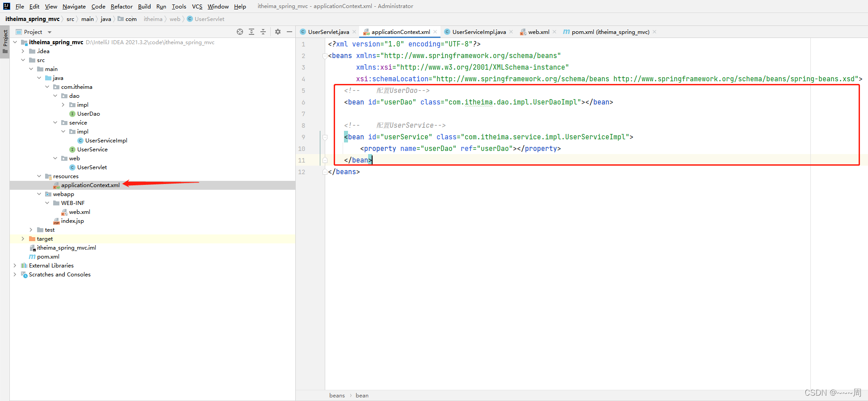Image resolution: width=868 pixels, height=401 pixels.
Task: Click the Expand All icon in Project panel
Action: click(x=252, y=32)
